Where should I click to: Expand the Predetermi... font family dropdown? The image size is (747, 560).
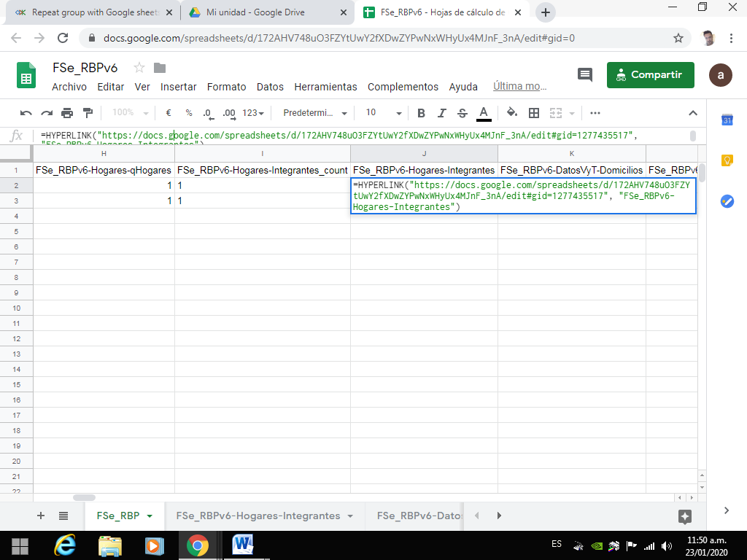point(315,113)
